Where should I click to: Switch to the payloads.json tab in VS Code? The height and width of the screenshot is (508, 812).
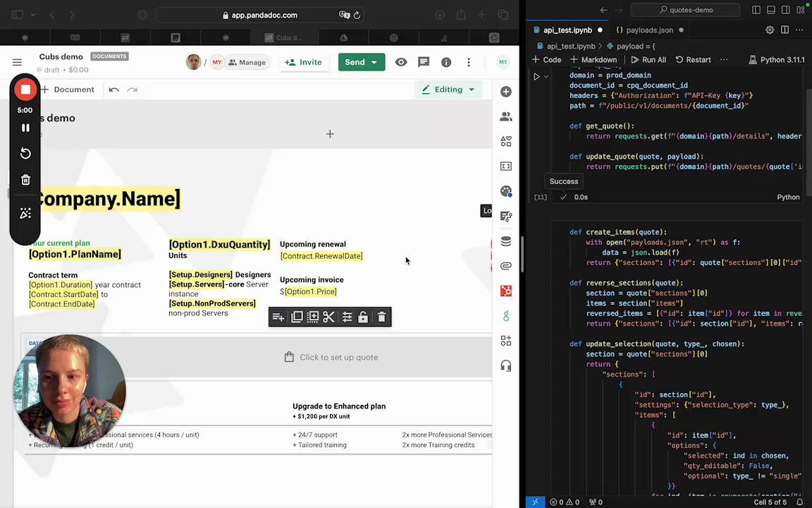649,30
